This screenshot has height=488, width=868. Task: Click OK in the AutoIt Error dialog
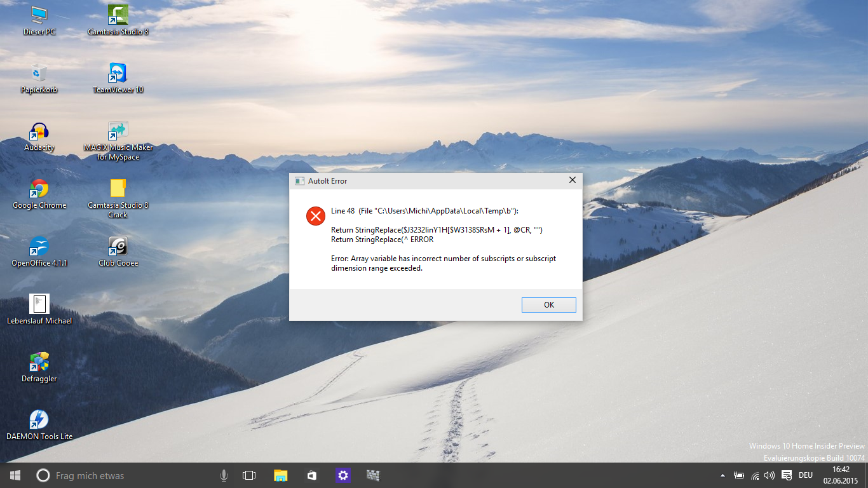click(549, 305)
